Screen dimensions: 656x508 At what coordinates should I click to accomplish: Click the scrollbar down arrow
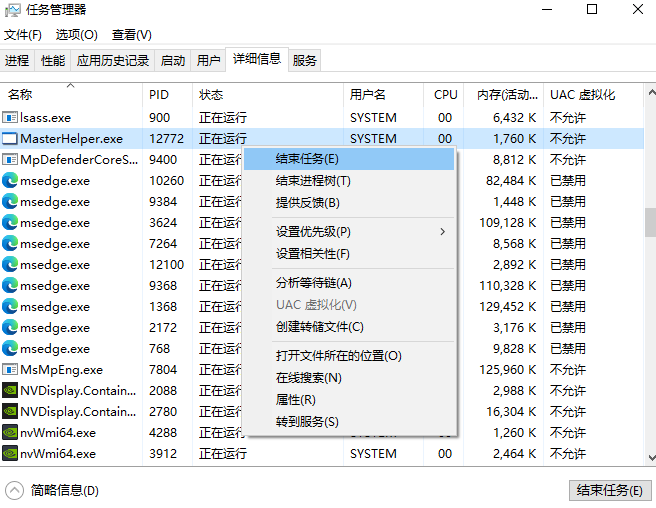[651, 457]
